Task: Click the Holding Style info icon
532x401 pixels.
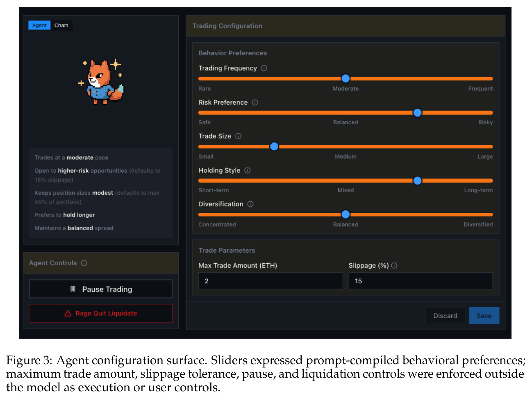Action: (248, 170)
